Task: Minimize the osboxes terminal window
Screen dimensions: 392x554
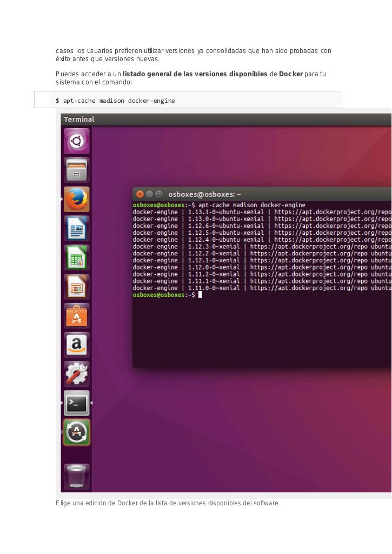Action: (x=149, y=194)
